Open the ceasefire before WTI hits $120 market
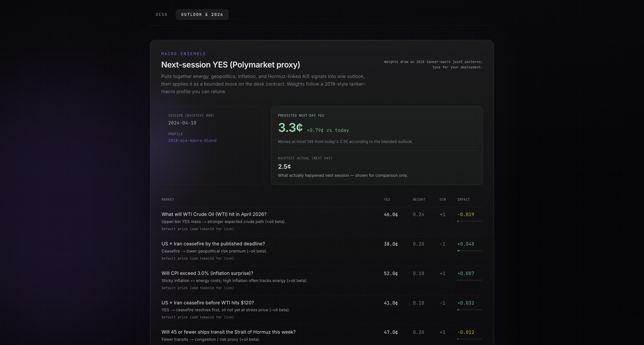Viewport: 644px width, 345px height. coord(208,303)
